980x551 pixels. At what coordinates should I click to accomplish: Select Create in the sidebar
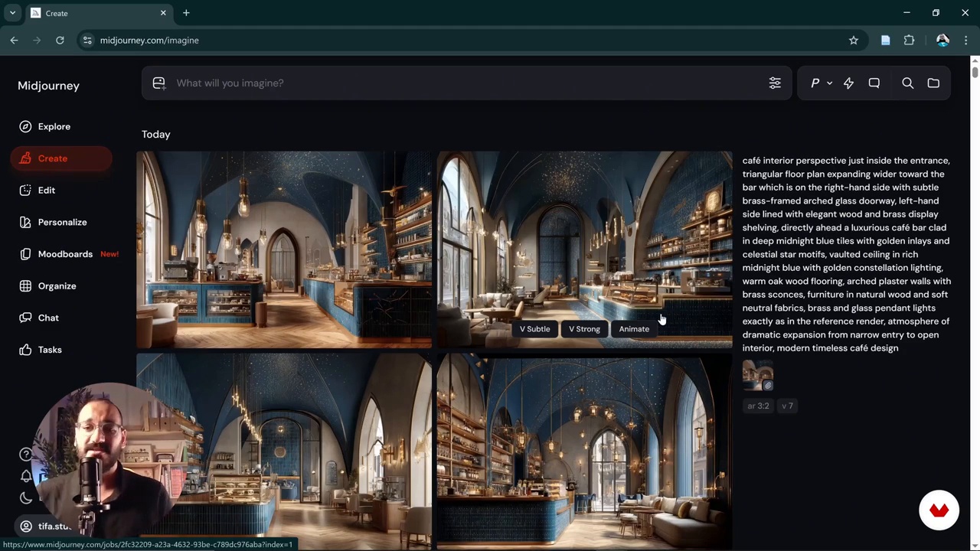pyautogui.click(x=61, y=158)
